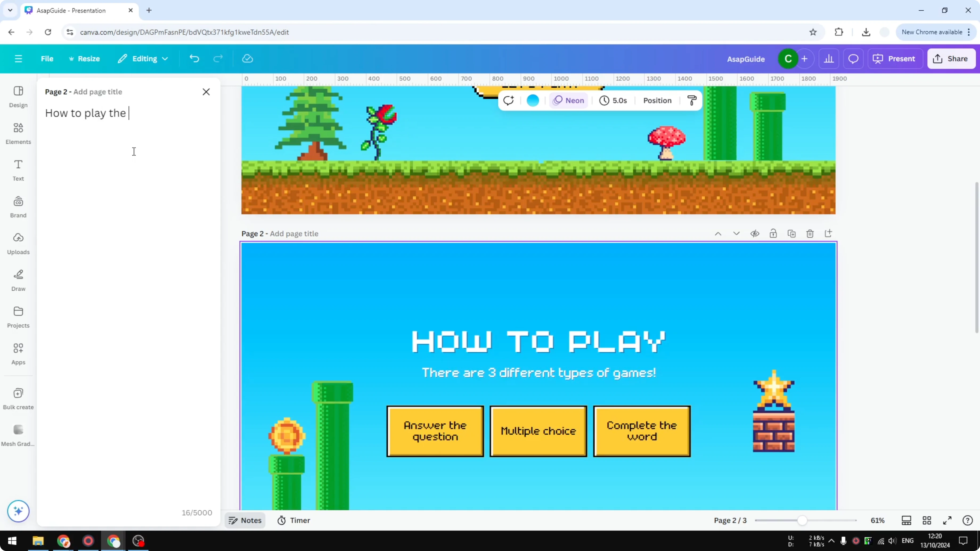Undo the last action
The image size is (980, 551).
194,59
